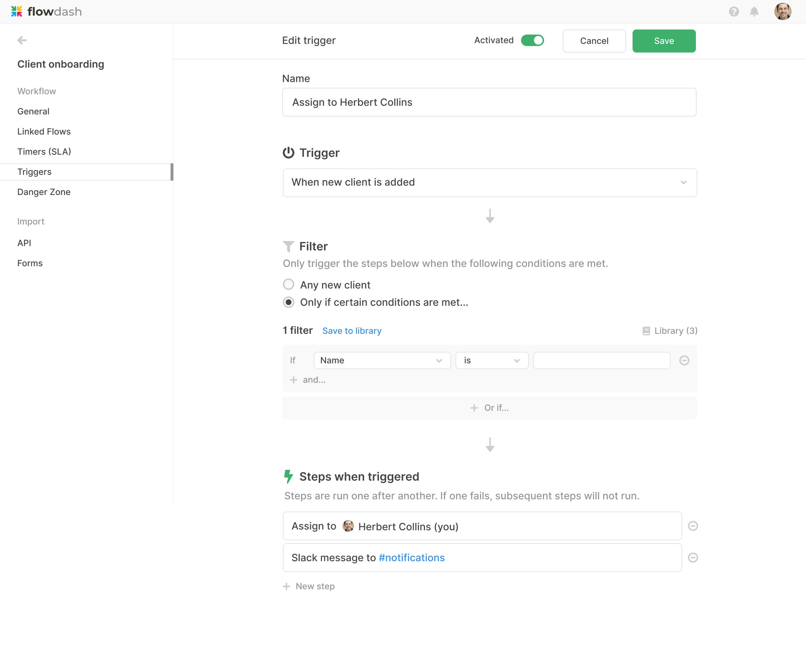Go to Timers (SLA) in sidebar
Viewport: 806px width, 672px height.
point(44,151)
